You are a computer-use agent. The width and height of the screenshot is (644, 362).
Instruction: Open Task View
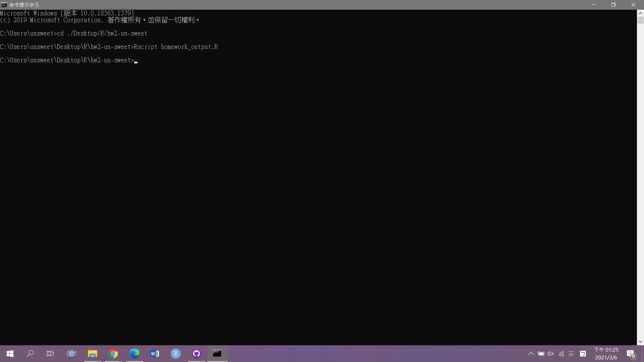click(50, 354)
